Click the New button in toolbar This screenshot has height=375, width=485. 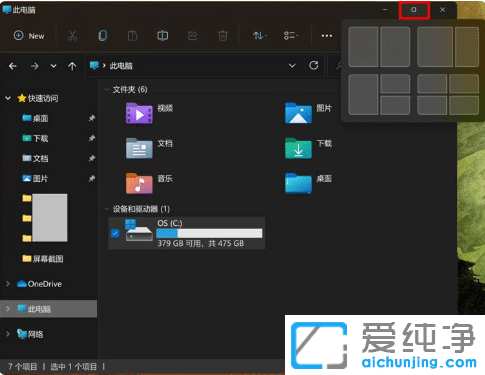coord(29,36)
